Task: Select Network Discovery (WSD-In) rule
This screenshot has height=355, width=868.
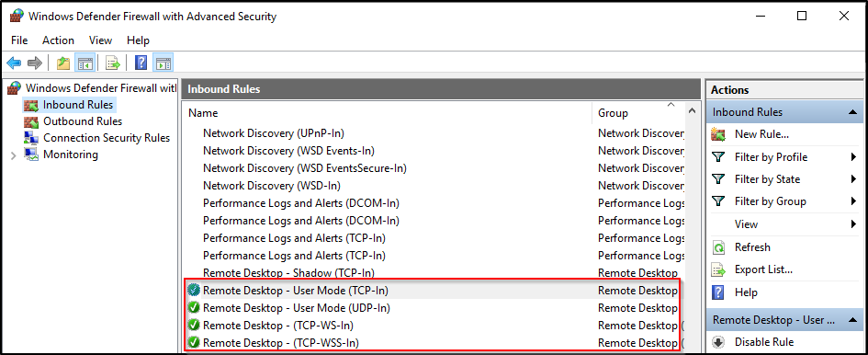Action: tap(272, 186)
